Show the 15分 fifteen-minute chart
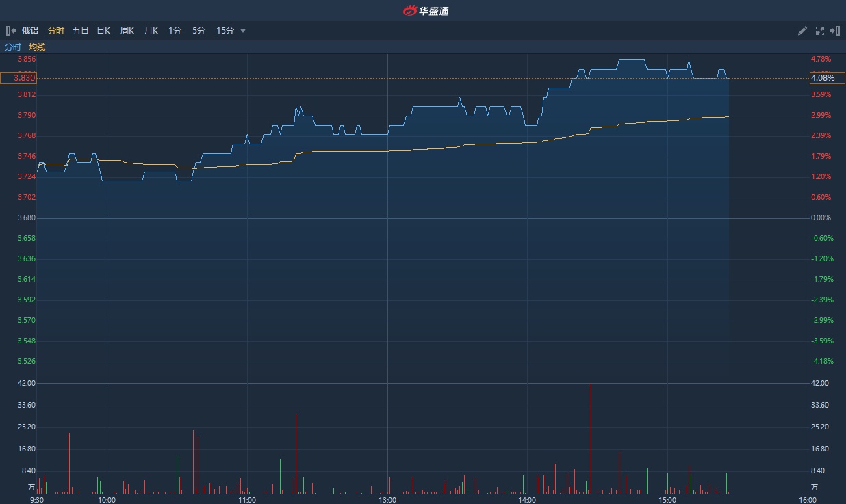Image resolution: width=846 pixels, height=504 pixels. click(225, 31)
